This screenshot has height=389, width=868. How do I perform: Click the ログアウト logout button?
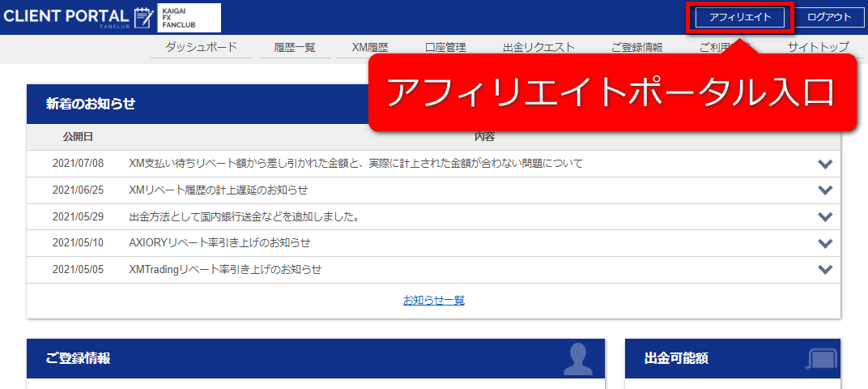828,17
